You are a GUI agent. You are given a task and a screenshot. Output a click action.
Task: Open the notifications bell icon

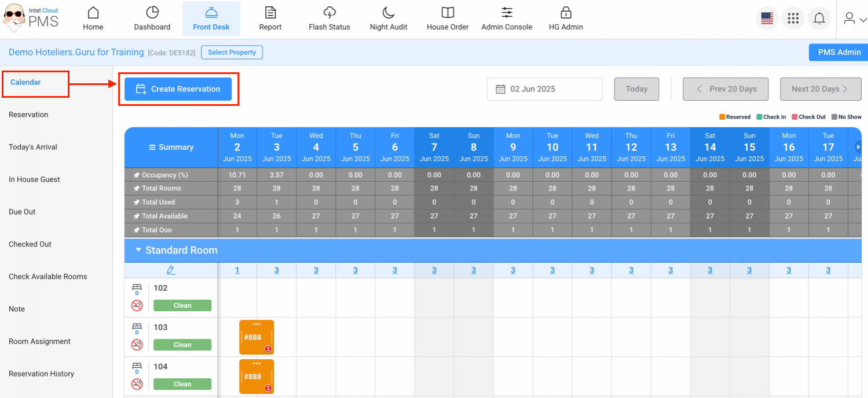[x=819, y=19]
